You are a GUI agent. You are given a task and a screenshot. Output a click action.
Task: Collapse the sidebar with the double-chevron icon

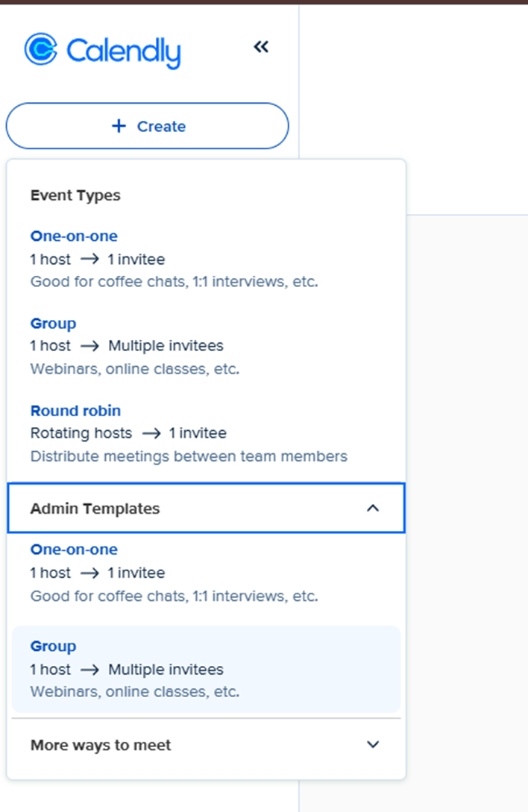(x=260, y=48)
